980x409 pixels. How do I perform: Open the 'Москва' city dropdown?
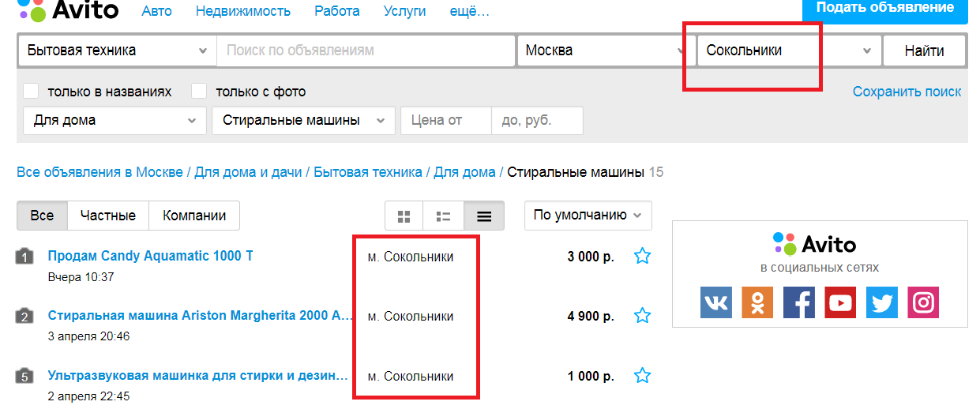point(605,51)
